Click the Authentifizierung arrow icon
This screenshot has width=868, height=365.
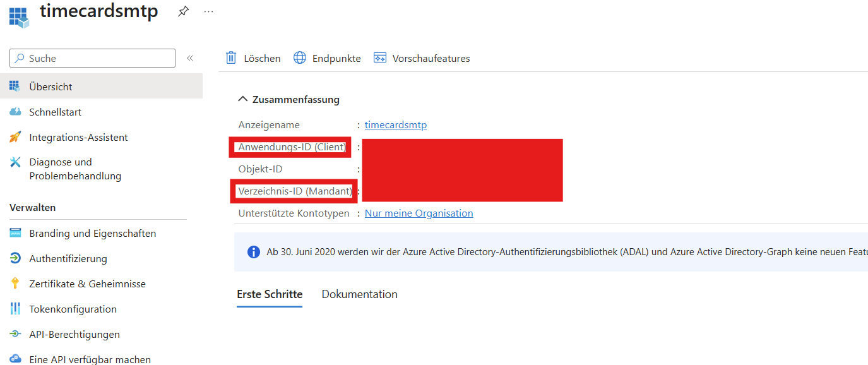(x=15, y=258)
